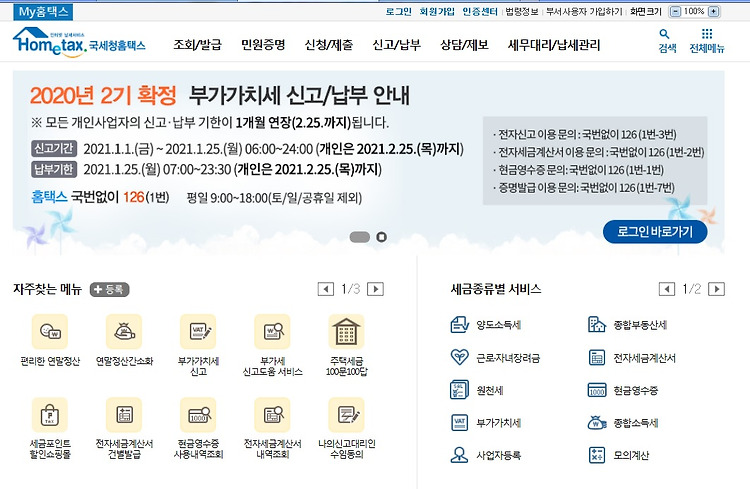Click the 전자세금계산서 icon in 세금종류별 서비스
Image resolution: width=750 pixels, height=489 pixels.
coord(597,357)
